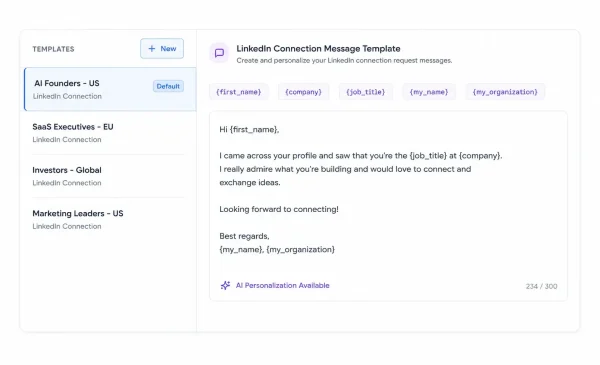Open AI Personalization Available link
Screen dimensions: 600x365
282,285
